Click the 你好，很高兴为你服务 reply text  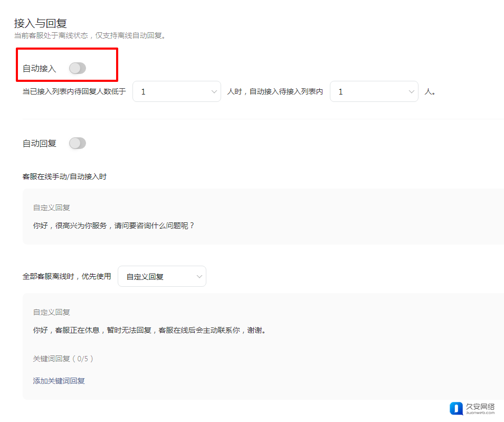(113, 226)
